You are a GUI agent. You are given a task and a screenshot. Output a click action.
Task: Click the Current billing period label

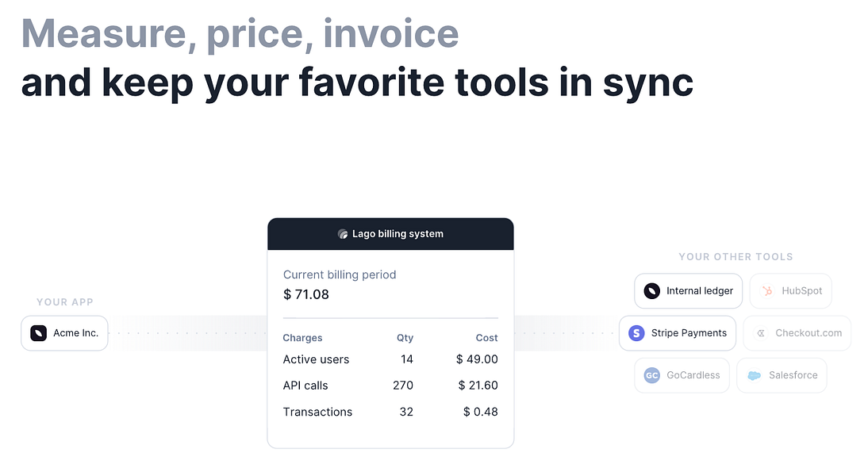point(340,275)
